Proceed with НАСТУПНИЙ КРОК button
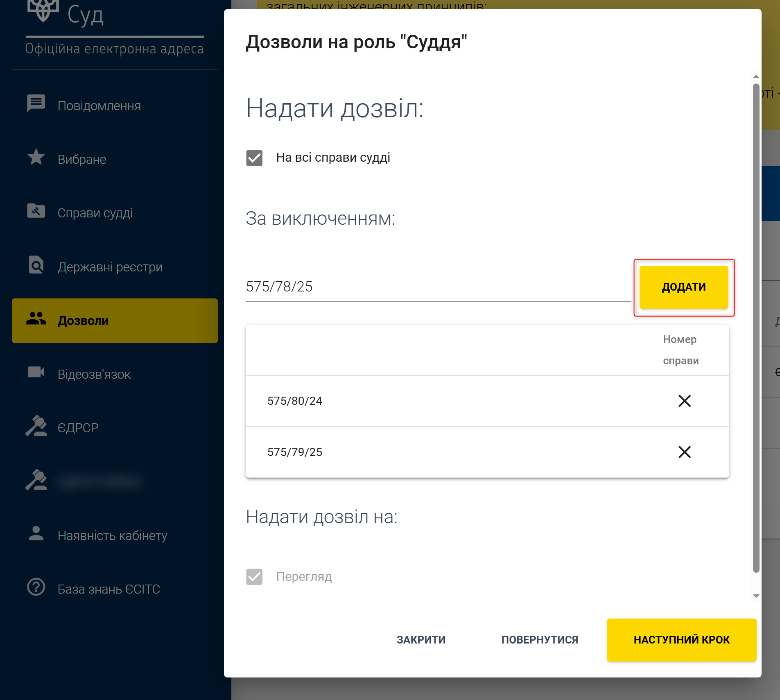 (681, 640)
